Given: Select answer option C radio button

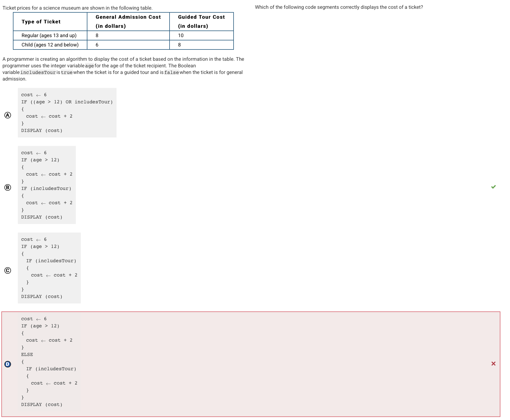Looking at the screenshot, I should pos(8,270).
